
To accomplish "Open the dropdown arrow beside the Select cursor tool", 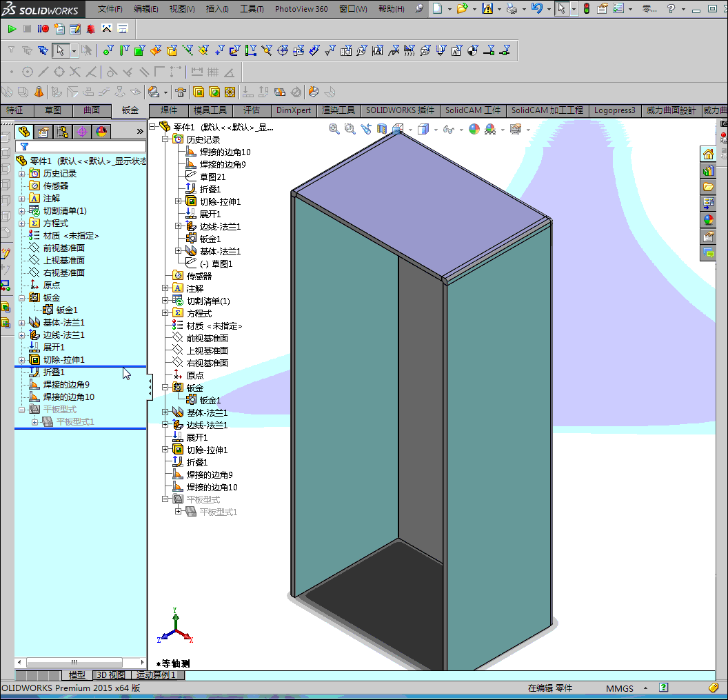I will tap(74, 50).
